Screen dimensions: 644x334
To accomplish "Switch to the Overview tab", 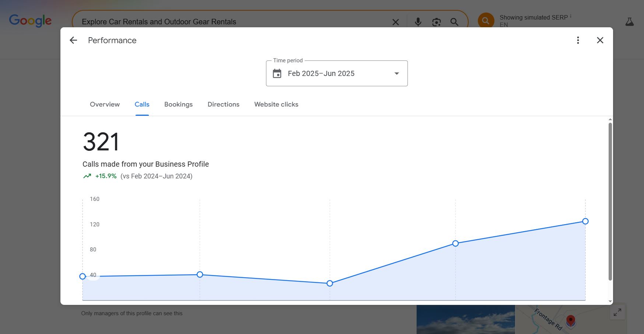I will (105, 104).
